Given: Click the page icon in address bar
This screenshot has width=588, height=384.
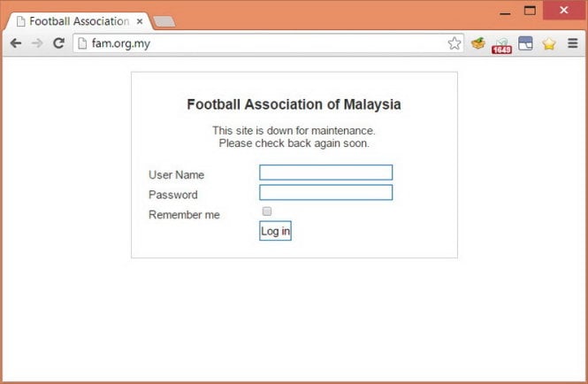Looking at the screenshot, I should click(x=82, y=43).
